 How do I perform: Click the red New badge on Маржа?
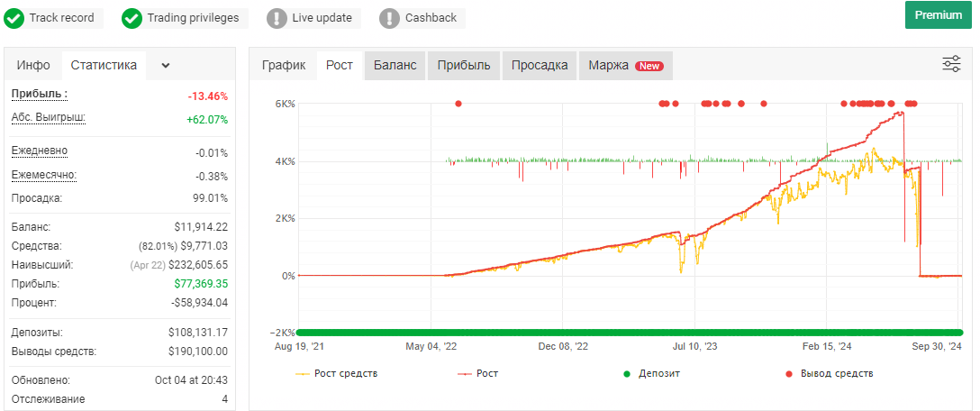click(649, 66)
